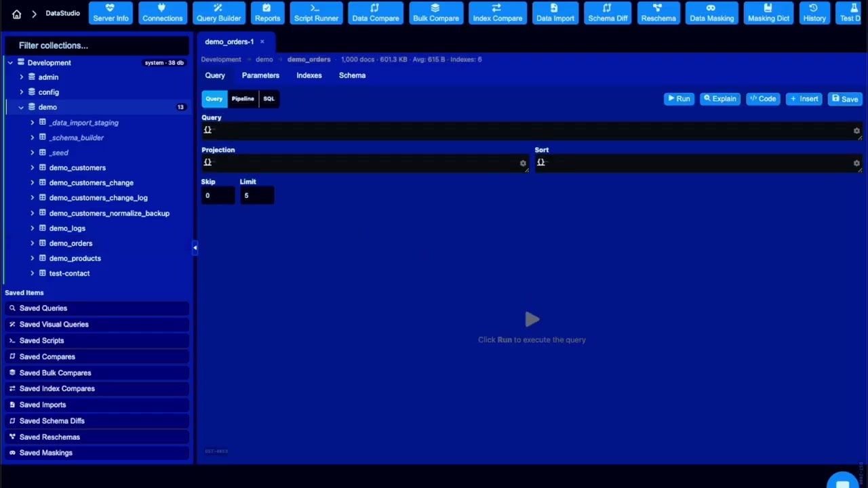Open the Reports tool
Screen dimensions: 868x488
pos(267,13)
